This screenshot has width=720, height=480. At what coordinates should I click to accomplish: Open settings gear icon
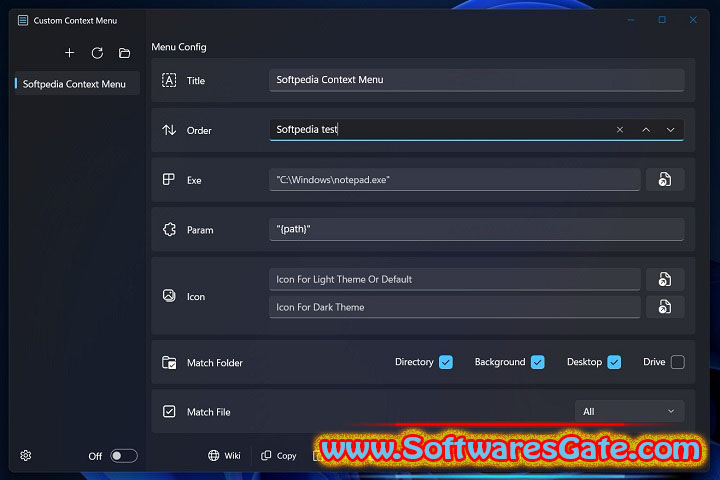(x=26, y=455)
